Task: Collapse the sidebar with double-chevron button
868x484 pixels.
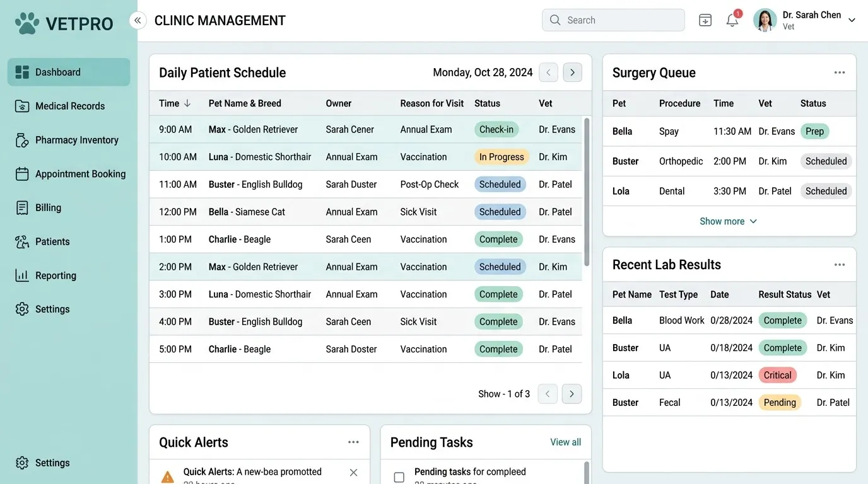Action: tap(138, 20)
